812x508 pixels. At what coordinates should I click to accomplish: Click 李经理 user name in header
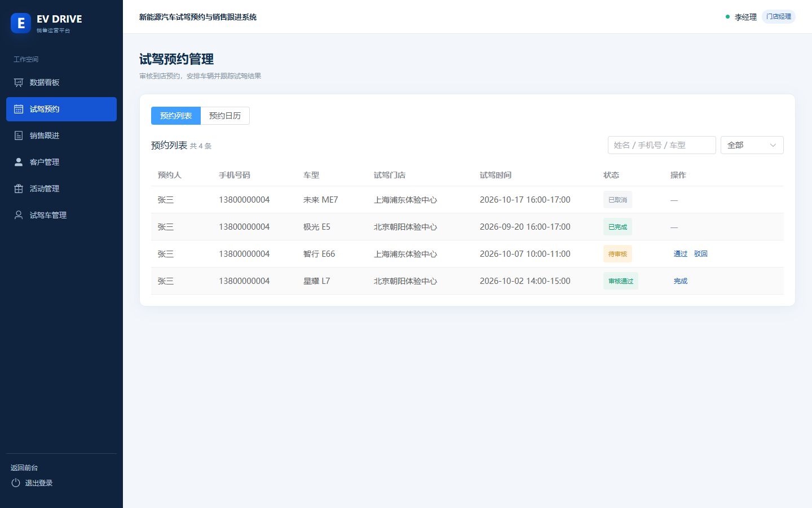coord(745,17)
